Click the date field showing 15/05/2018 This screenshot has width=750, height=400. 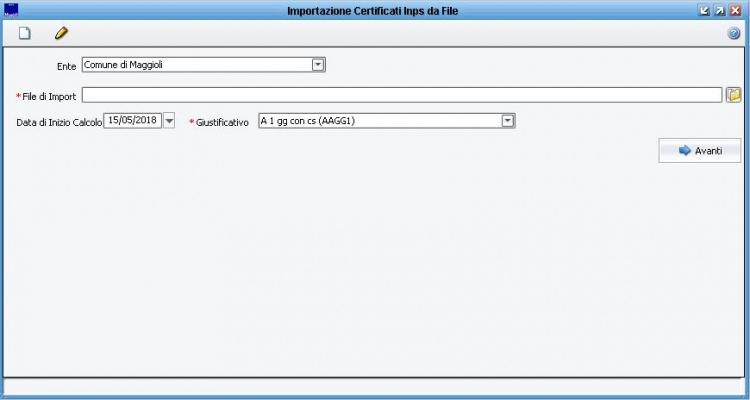point(133,121)
